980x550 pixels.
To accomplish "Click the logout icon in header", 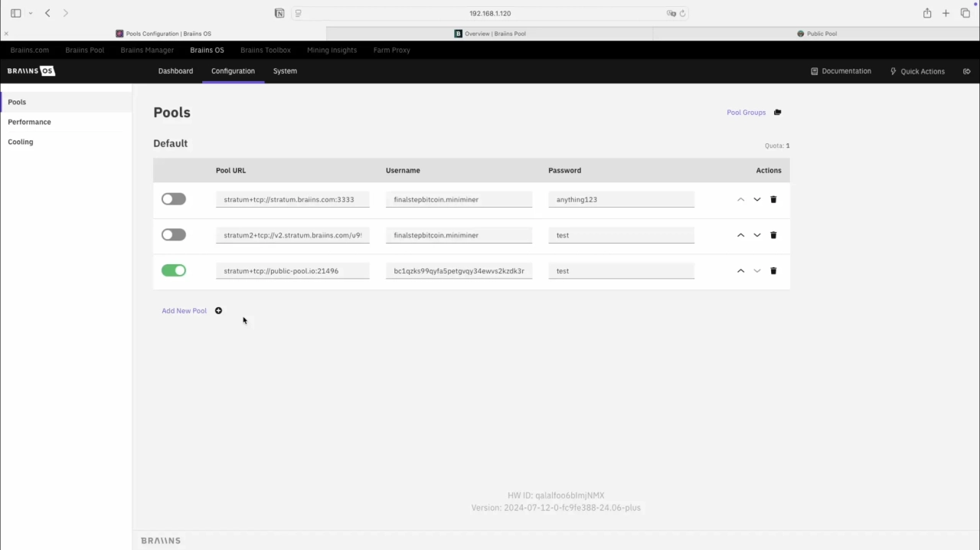I will point(967,71).
